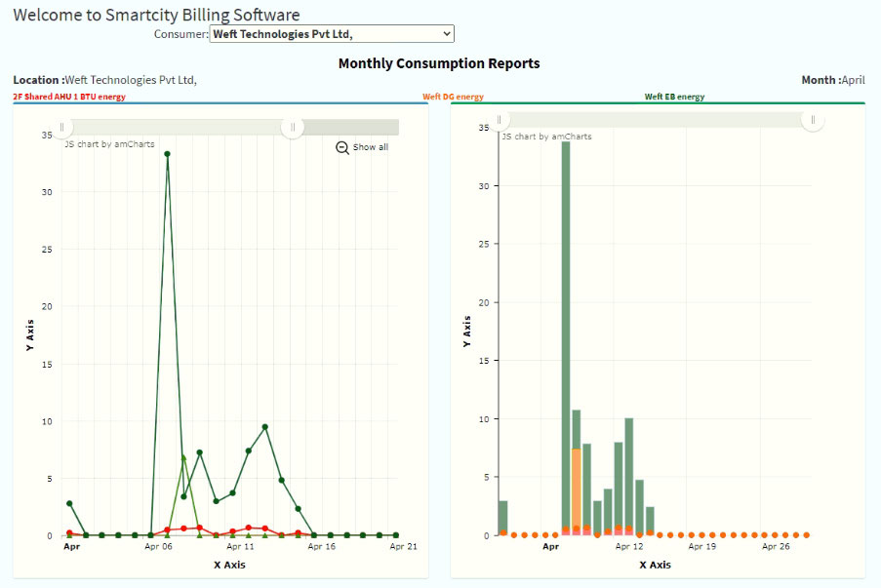Open amCharts link in the right bar chart
Image resolution: width=881 pixels, height=588 pixels.
[546, 137]
